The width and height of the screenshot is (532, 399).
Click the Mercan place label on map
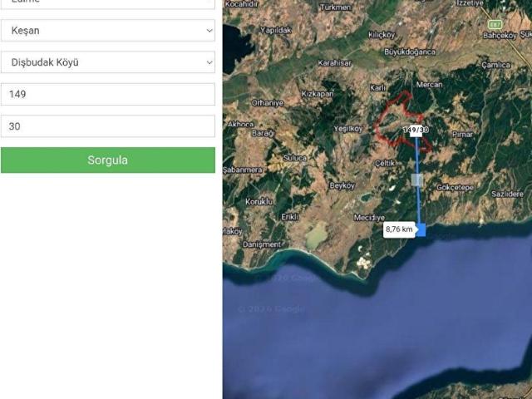(429, 85)
